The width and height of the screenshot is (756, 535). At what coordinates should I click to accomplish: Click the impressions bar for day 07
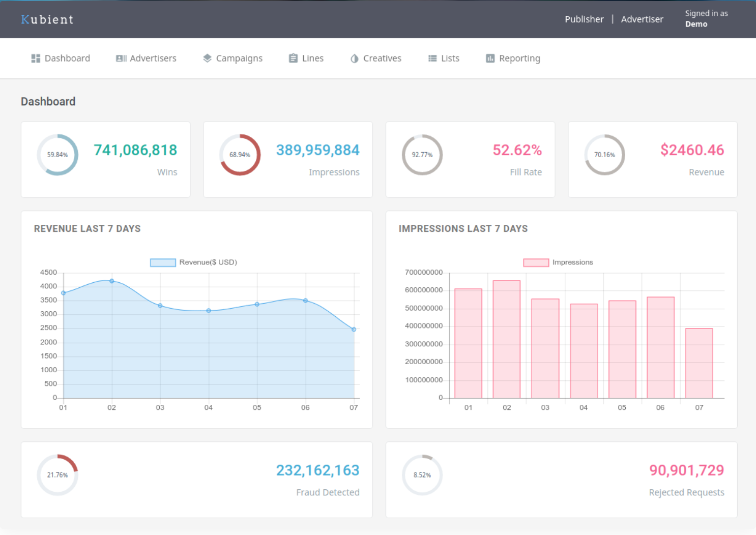(699, 363)
